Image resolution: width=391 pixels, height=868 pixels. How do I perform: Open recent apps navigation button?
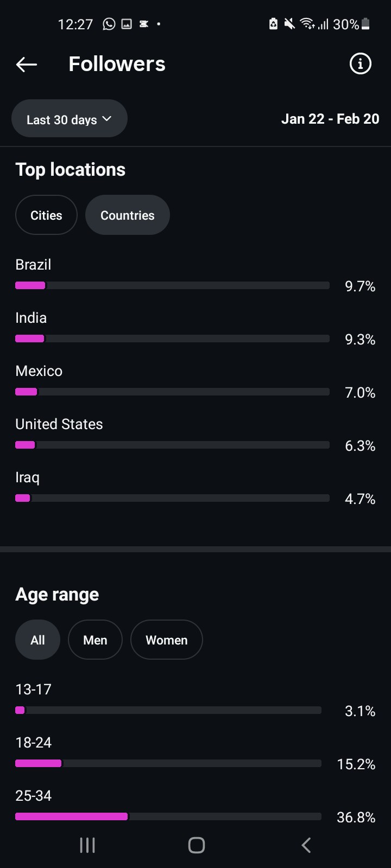pos(87,845)
